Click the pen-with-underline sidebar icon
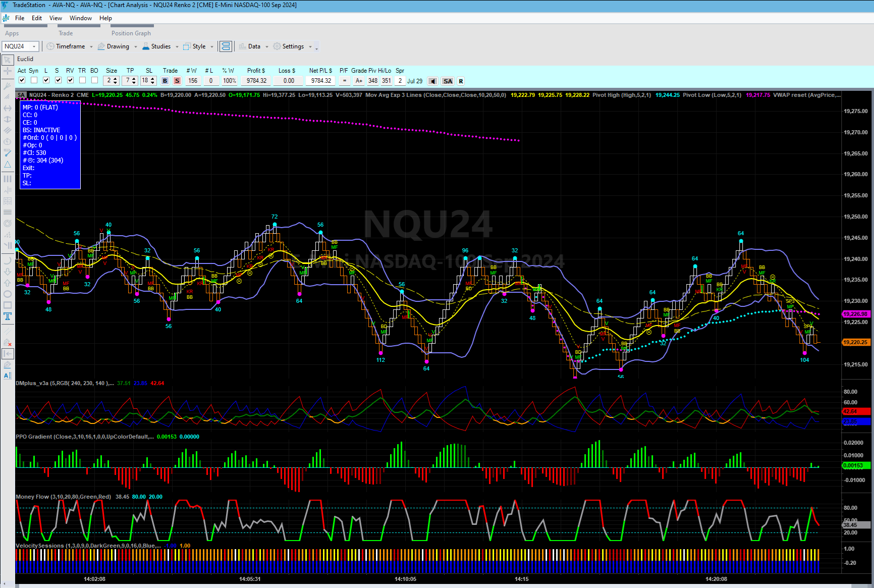 click(8, 365)
